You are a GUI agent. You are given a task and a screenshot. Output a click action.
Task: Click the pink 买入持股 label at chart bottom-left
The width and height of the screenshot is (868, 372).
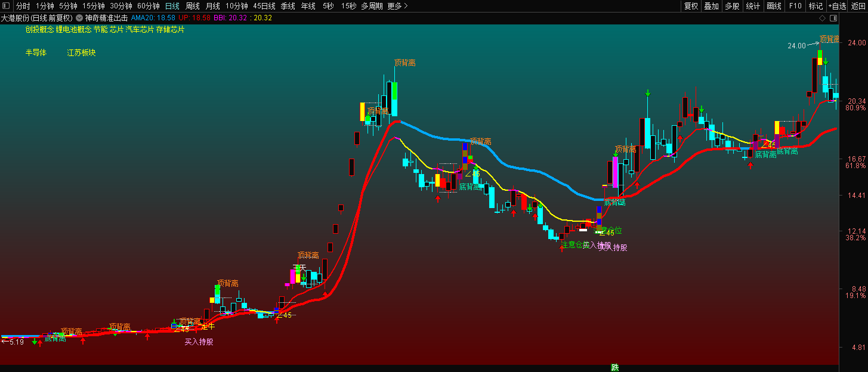click(199, 342)
